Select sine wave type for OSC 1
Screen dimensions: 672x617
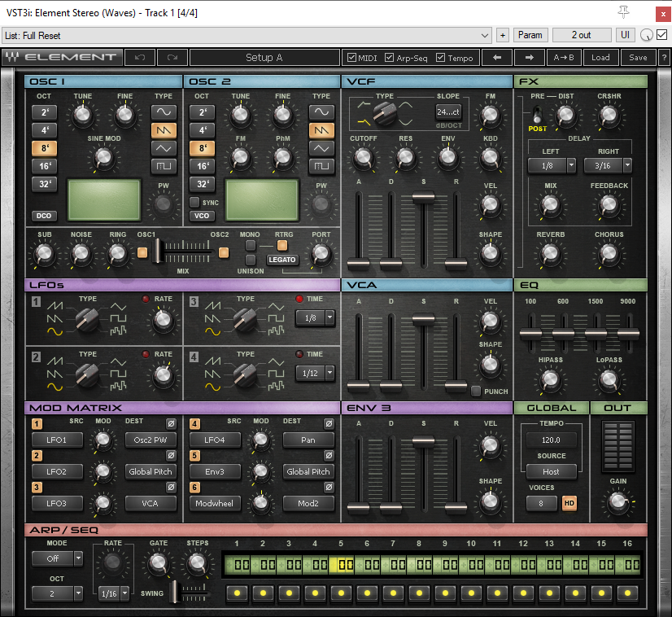point(164,112)
